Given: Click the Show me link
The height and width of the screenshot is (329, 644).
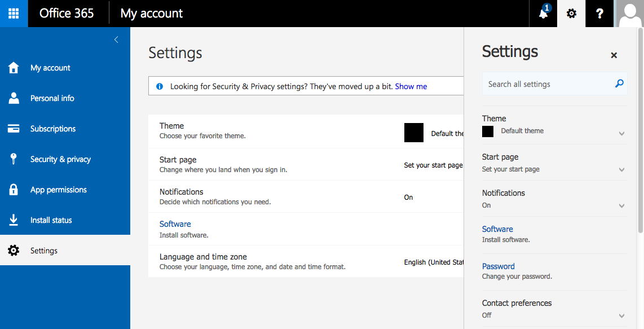Looking at the screenshot, I should (411, 86).
